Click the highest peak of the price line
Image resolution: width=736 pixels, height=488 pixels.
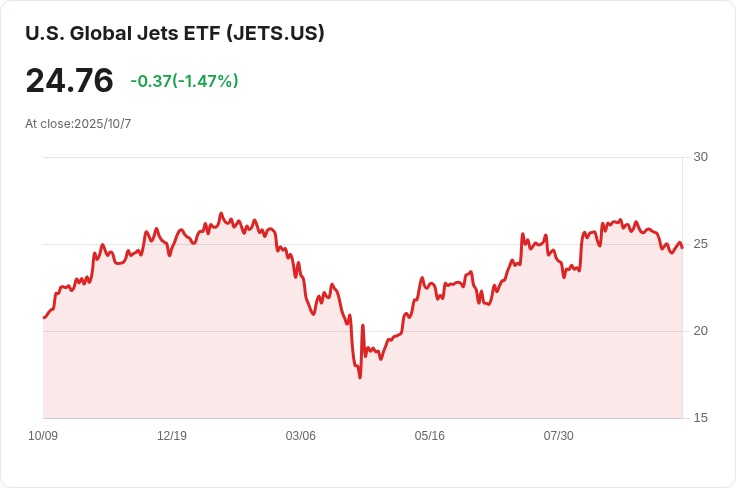click(221, 213)
